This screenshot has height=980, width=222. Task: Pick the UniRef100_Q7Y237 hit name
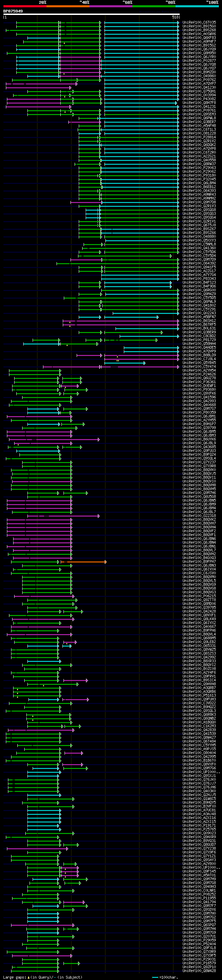pyautogui.click(x=199, y=462)
